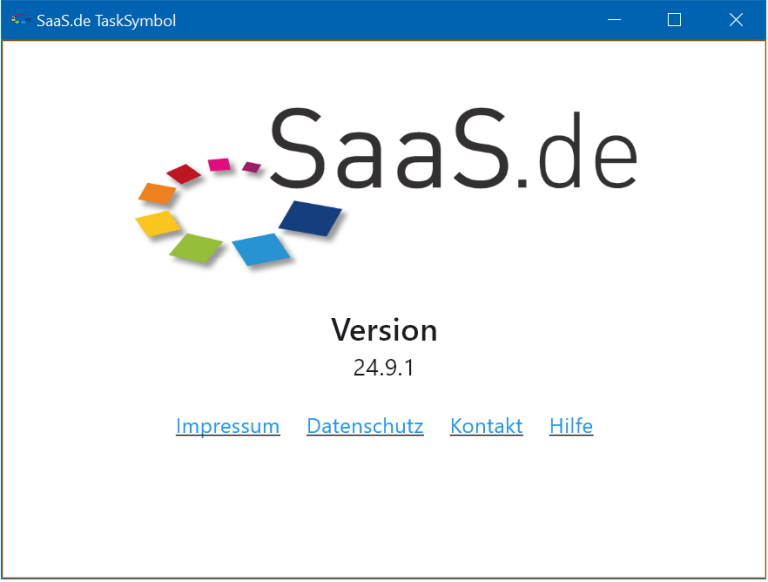Maximize the SaaS.de TaskSymbol window
The image size is (768, 582).
coord(674,20)
